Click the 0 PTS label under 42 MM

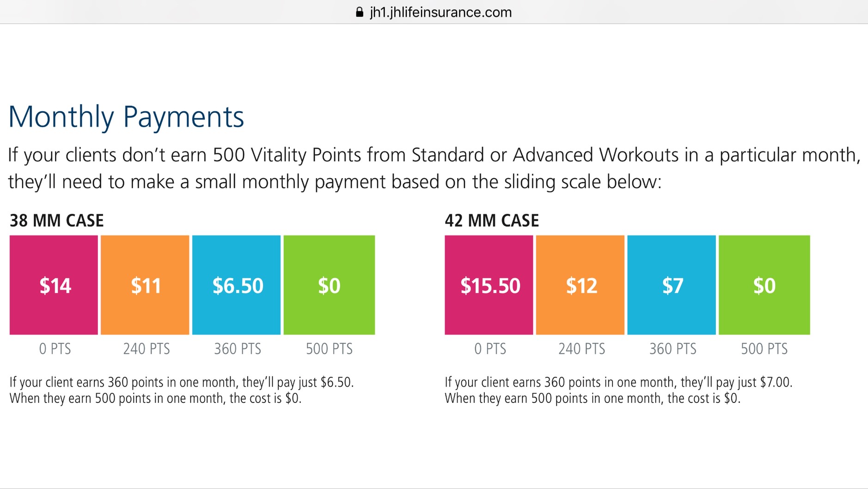490,349
